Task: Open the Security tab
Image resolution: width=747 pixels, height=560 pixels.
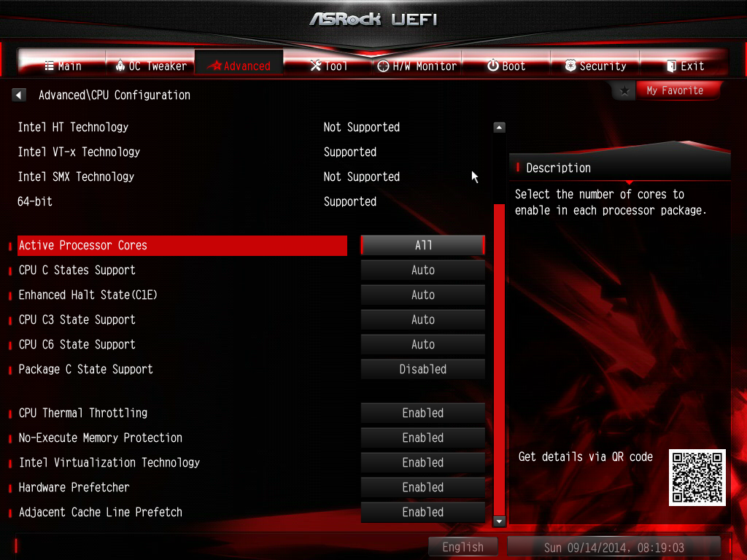Action: coord(595,66)
